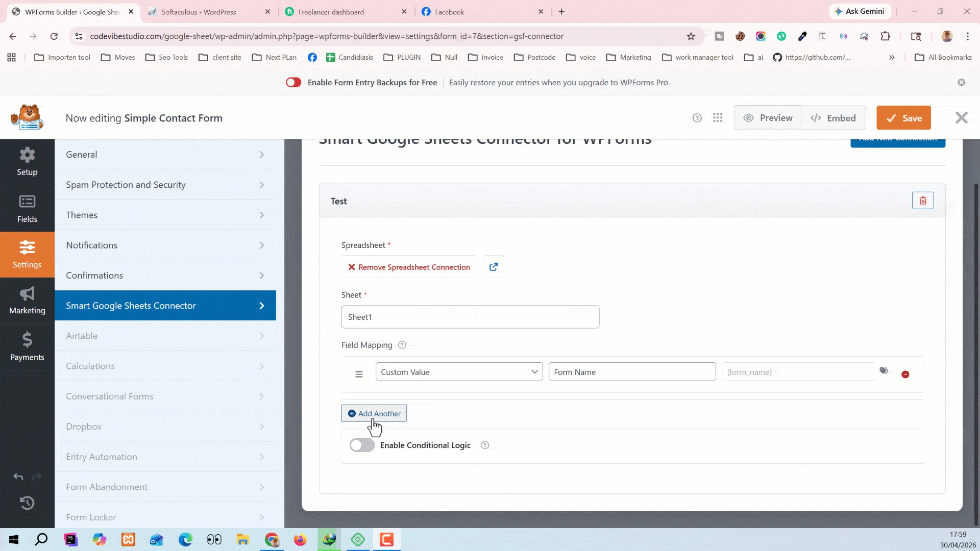Click Remove Spreadsheet Connection

coord(409,267)
